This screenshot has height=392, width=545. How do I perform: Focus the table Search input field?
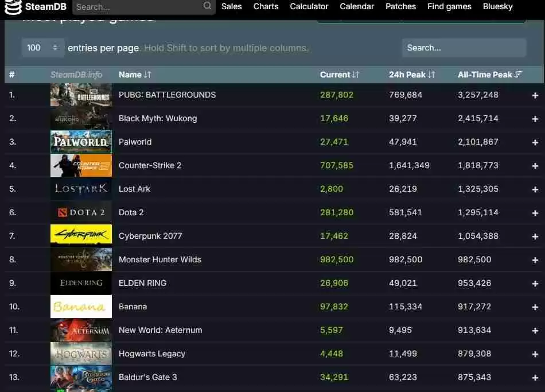(x=464, y=48)
